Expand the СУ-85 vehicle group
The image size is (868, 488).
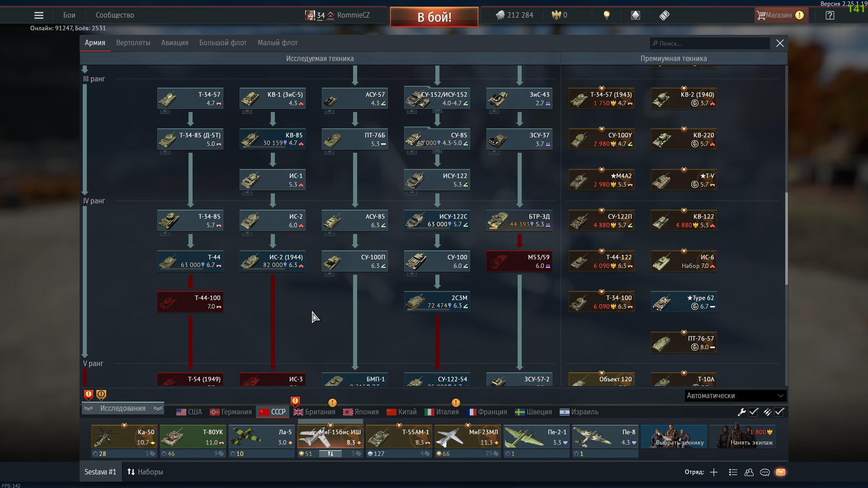point(437,151)
